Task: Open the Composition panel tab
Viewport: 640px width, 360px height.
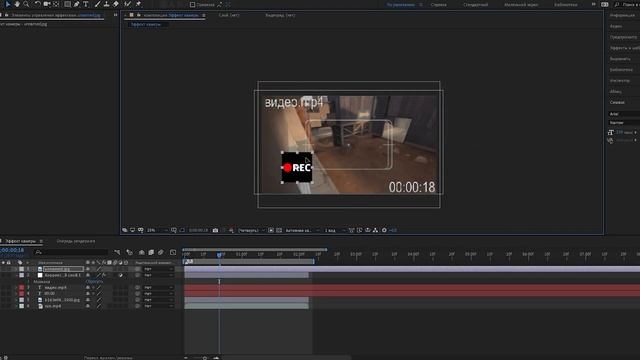Action: tap(171, 15)
